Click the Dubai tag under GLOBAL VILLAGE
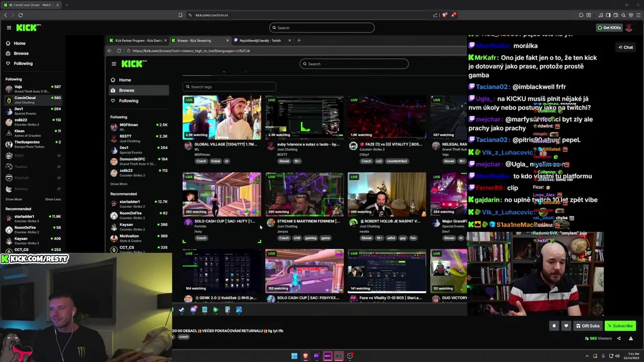The width and height of the screenshot is (644, 362). click(x=215, y=161)
